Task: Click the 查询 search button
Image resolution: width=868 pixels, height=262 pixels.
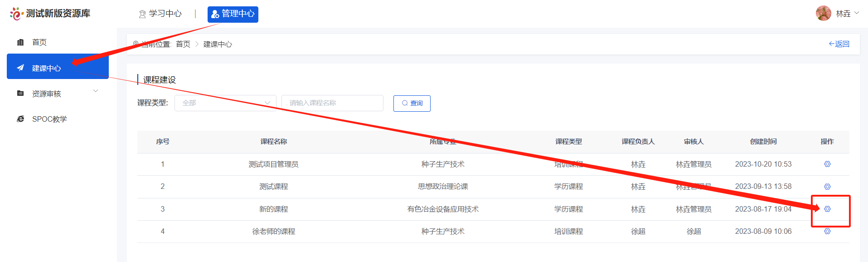Action: (x=412, y=103)
